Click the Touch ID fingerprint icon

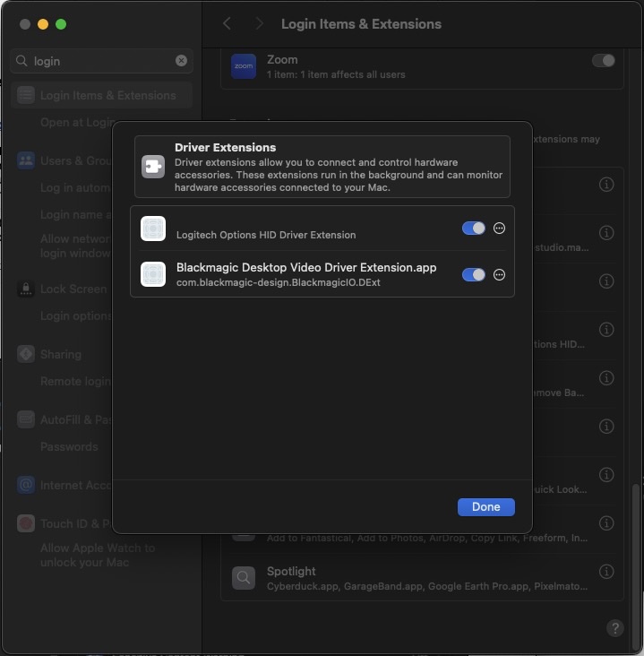click(26, 523)
